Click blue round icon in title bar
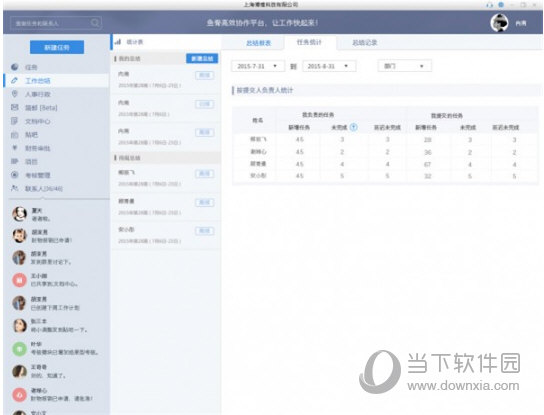The height and width of the screenshot is (415, 544). click(x=501, y=5)
